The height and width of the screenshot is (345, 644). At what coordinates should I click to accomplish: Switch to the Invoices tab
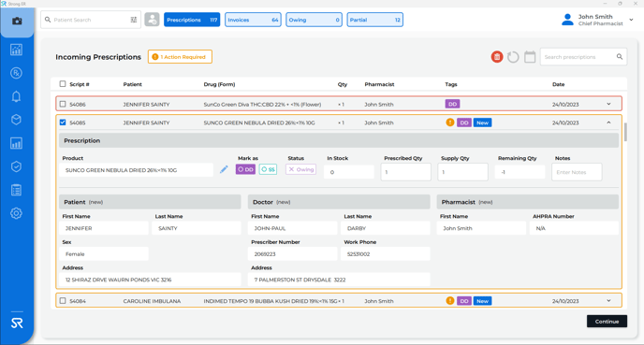253,20
